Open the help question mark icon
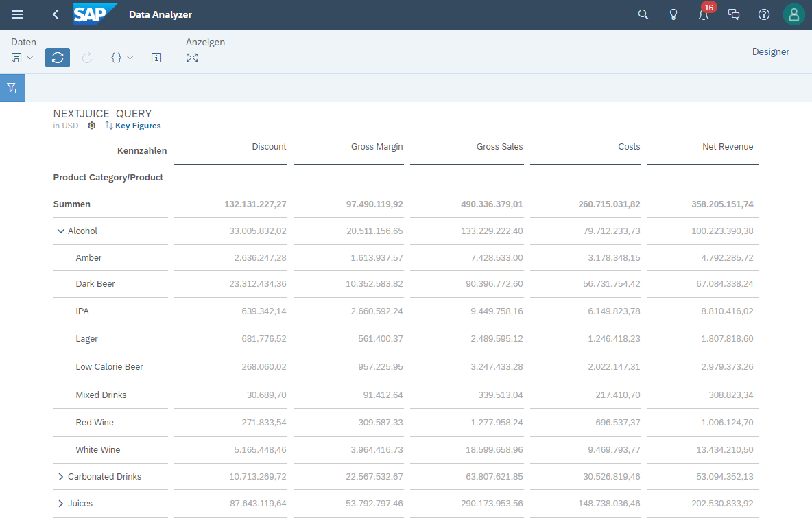Image resolution: width=812 pixels, height=518 pixels. [763, 14]
